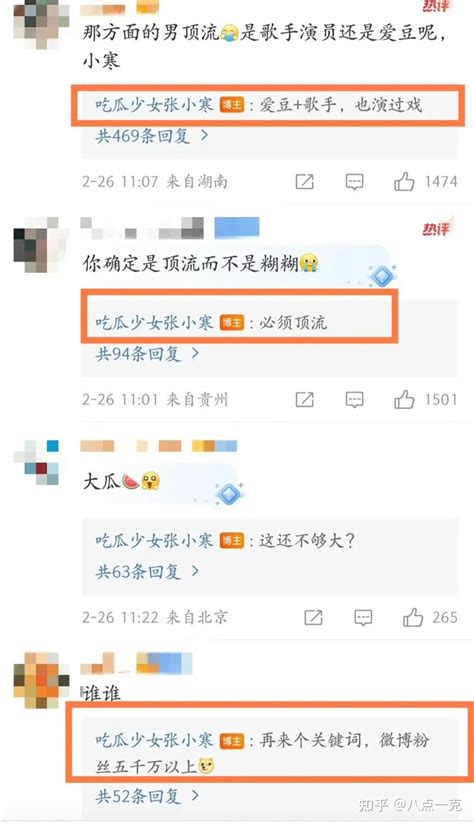Click the 博主 badge in 这还不够大 reply
The image size is (474, 824).
pos(231,540)
